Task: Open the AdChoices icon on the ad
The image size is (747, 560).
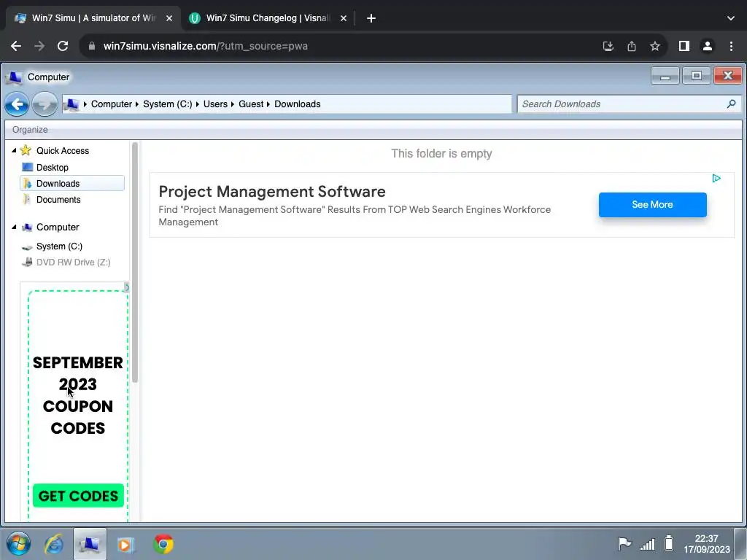Action: (716, 179)
